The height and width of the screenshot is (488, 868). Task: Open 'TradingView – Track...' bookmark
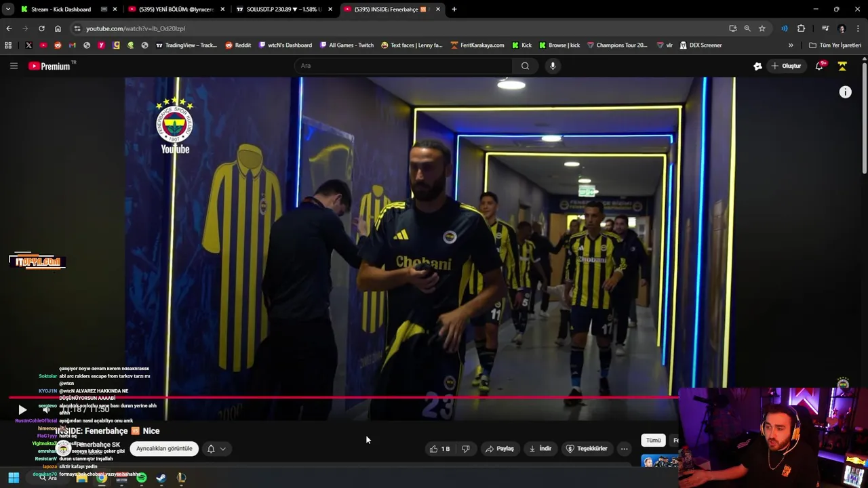(x=186, y=45)
